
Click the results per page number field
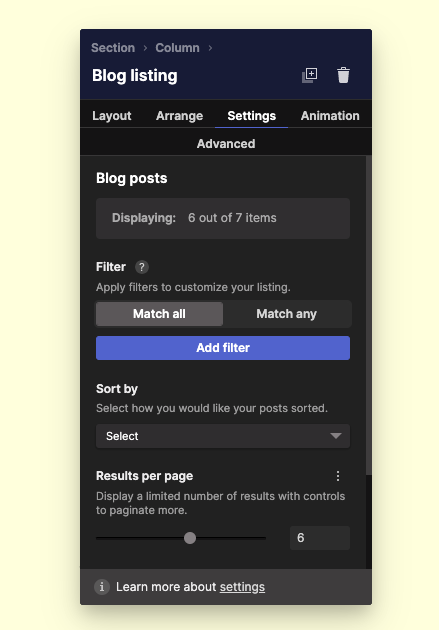(320, 538)
